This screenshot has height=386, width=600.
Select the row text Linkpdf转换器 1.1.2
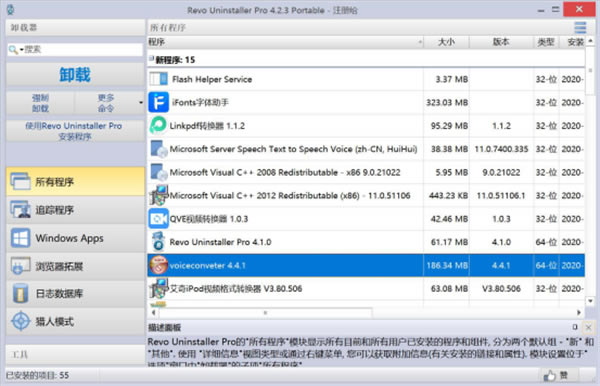207,126
